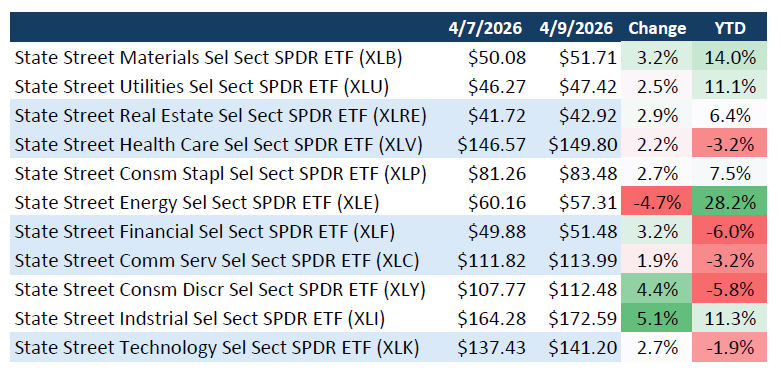Click the red -4.7% Change cell
The image size is (780, 374).
(656, 203)
